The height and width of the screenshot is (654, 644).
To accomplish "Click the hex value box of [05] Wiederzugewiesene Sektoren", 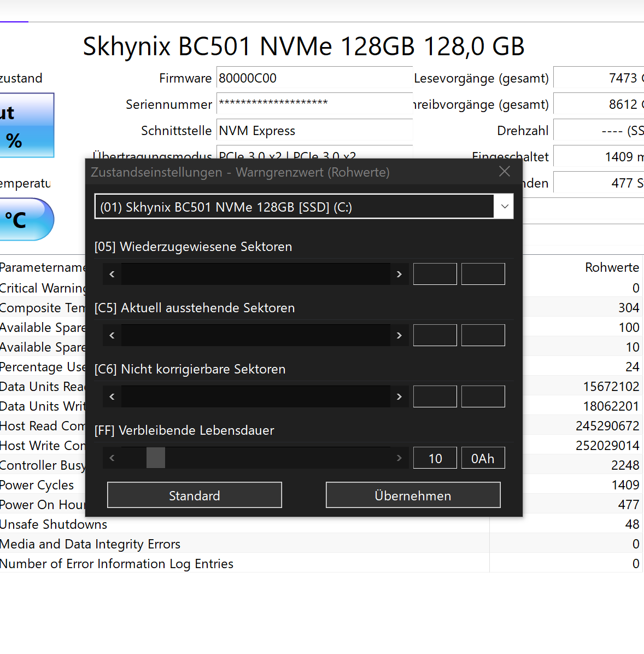I will tap(483, 274).
